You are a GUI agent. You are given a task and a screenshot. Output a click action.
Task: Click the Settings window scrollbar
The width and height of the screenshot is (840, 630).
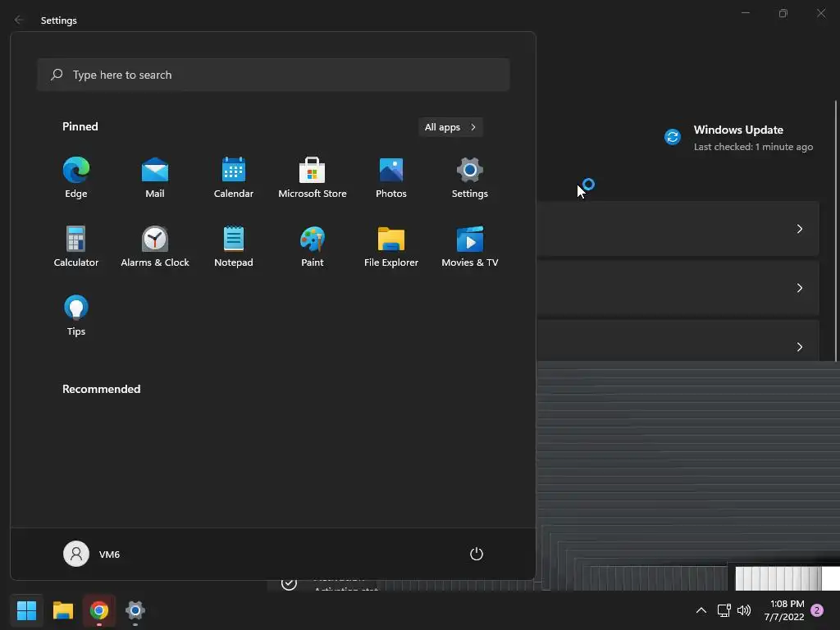[x=835, y=231]
